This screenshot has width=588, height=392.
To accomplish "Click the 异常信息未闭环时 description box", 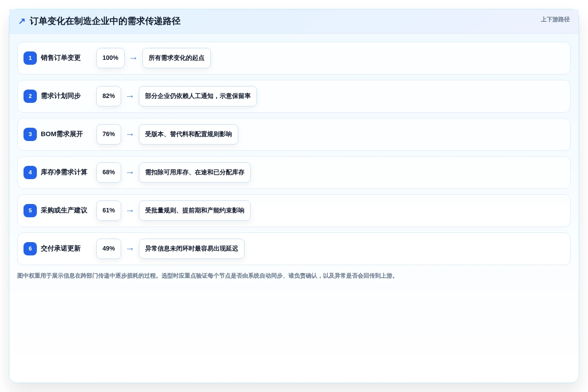I will click(x=192, y=249).
